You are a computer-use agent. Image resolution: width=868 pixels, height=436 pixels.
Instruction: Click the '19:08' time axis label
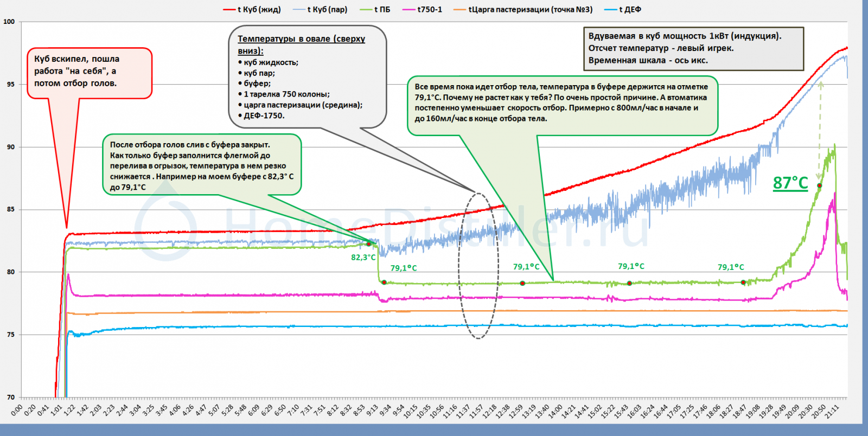[753, 411]
